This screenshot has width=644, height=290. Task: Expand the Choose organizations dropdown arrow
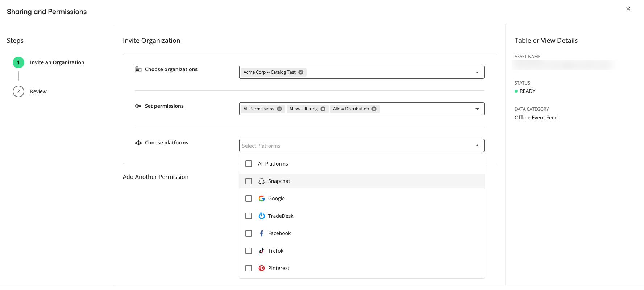coord(477,72)
